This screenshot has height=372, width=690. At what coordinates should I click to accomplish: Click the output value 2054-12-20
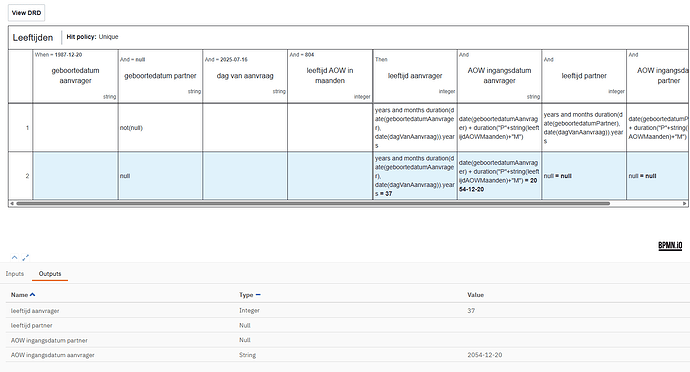click(x=484, y=355)
